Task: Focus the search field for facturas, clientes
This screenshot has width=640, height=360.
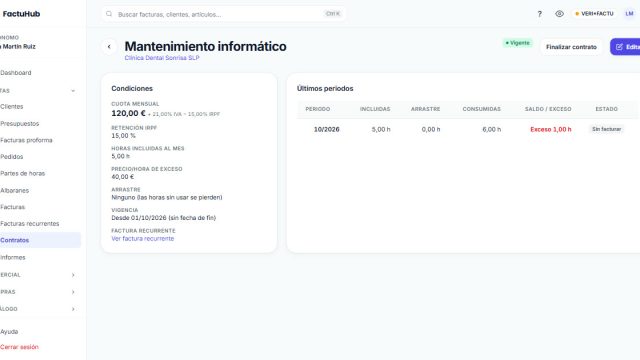Action: [x=223, y=14]
